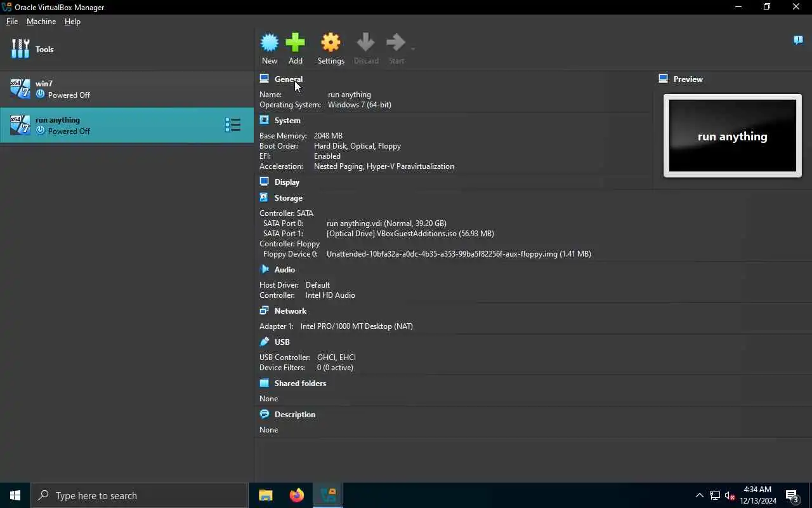Click the network tray icon
Image resolution: width=812 pixels, height=508 pixels.
tap(714, 495)
